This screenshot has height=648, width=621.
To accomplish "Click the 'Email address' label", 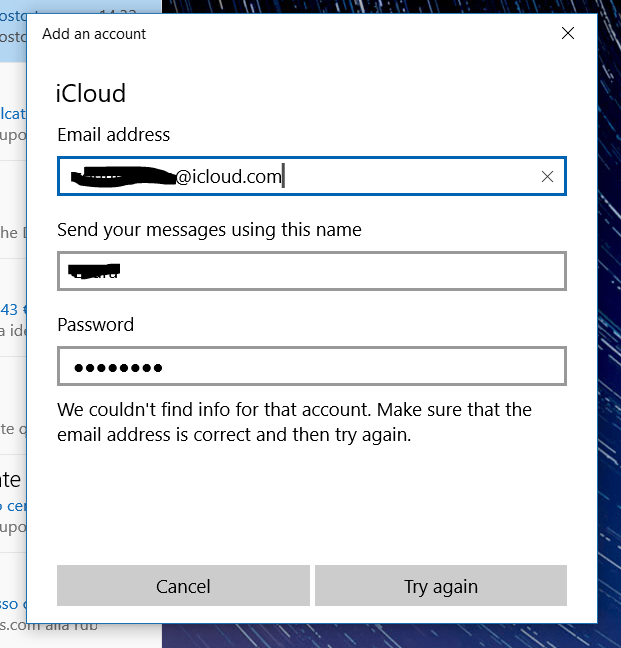I will coord(114,135).
